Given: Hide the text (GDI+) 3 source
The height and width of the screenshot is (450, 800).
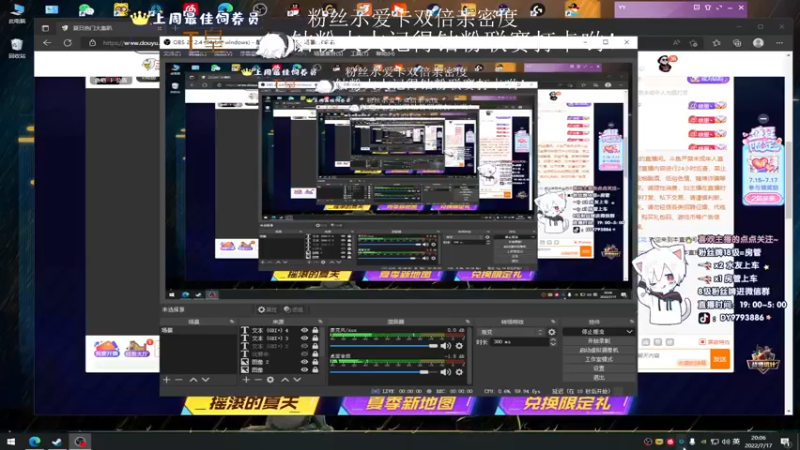Looking at the screenshot, I should point(305,338).
